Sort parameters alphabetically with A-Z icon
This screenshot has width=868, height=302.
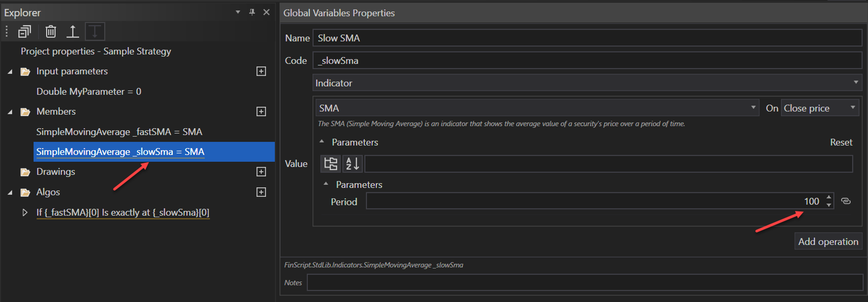tap(352, 164)
